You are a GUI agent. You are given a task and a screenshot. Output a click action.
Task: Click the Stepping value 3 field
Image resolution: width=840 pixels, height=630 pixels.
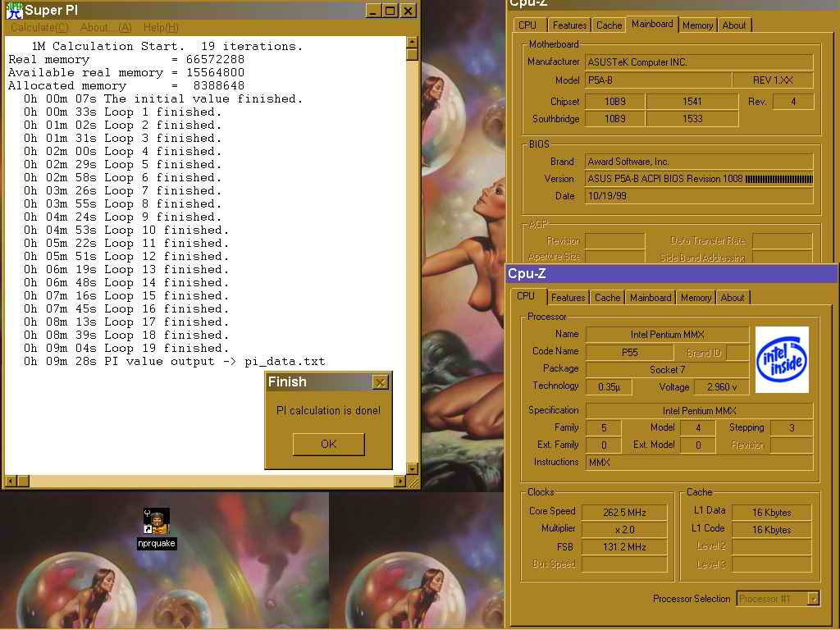[792, 427]
